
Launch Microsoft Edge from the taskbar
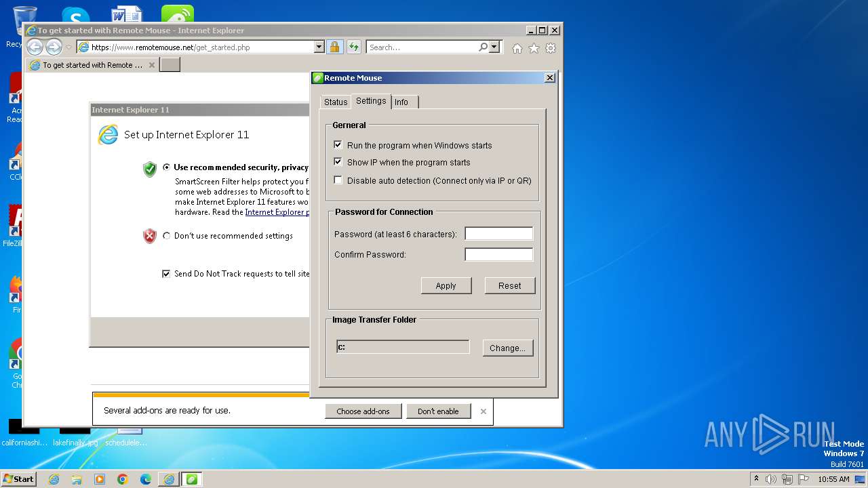(x=146, y=479)
